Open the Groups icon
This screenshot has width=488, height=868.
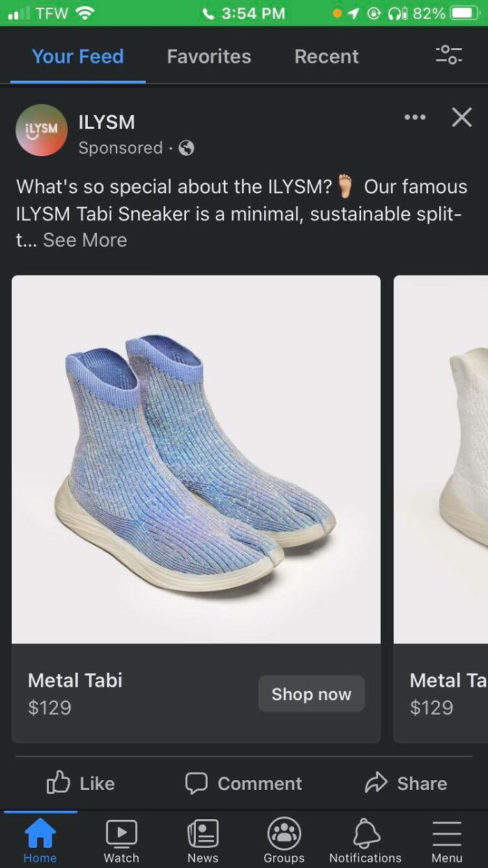pyautogui.click(x=284, y=833)
